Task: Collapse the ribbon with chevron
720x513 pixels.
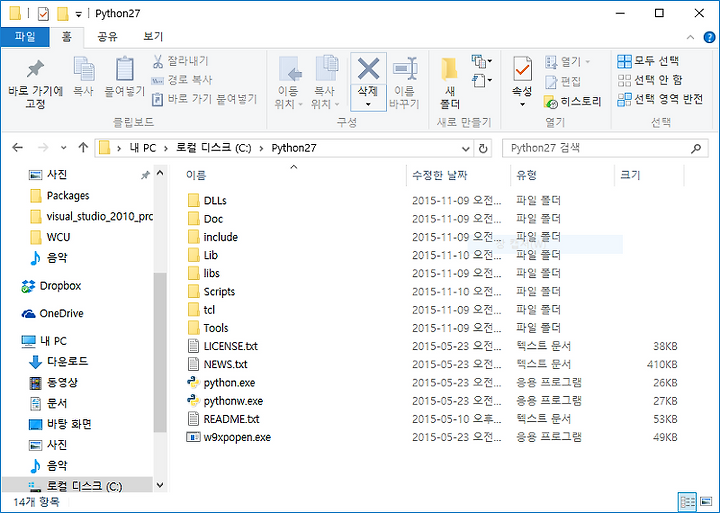Action: click(x=690, y=37)
